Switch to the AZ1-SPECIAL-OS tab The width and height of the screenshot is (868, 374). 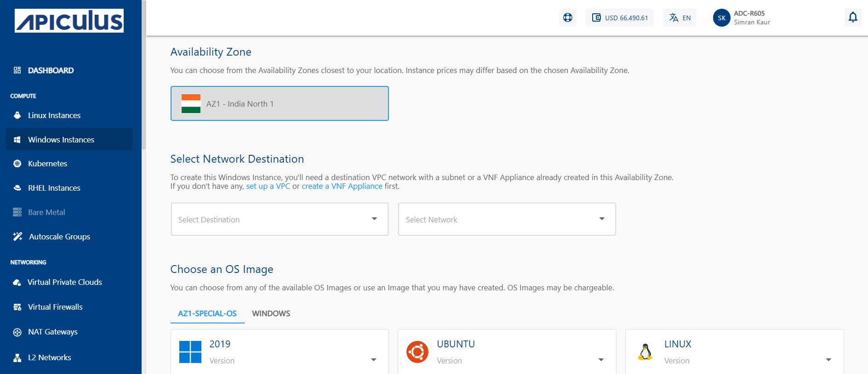pos(207,313)
